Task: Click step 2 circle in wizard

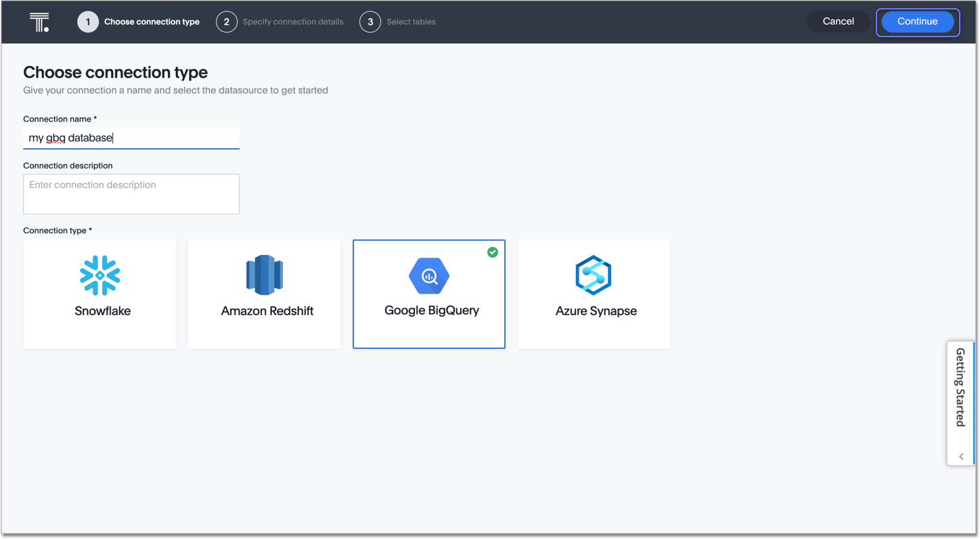Action: (x=227, y=22)
